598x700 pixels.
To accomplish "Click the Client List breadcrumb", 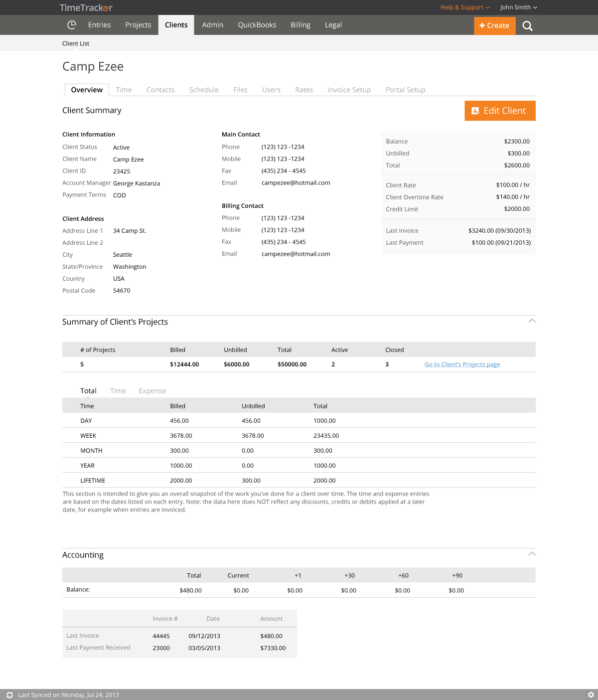I will coord(76,43).
